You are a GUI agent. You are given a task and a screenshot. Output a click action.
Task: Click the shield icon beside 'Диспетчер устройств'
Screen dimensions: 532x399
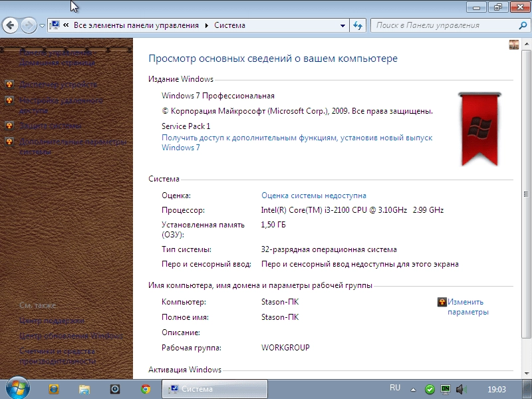[x=9, y=84]
